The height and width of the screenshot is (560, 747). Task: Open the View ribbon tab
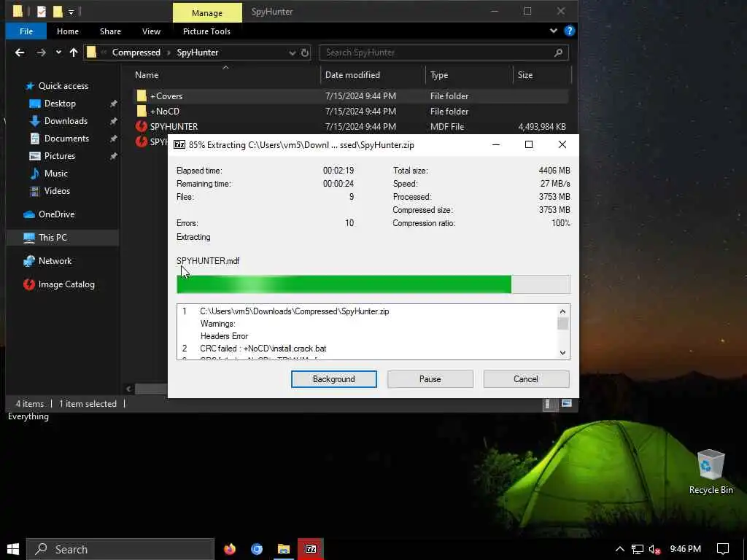151,31
